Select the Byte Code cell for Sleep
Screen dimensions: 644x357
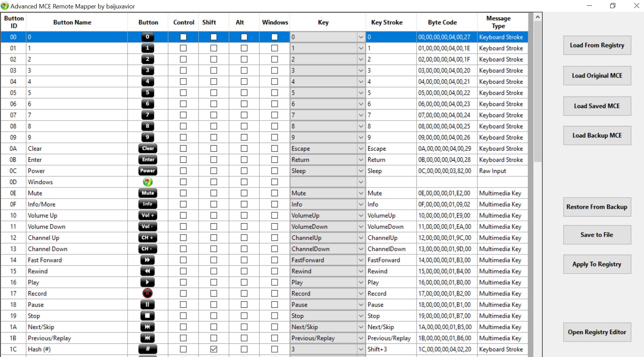click(x=447, y=171)
